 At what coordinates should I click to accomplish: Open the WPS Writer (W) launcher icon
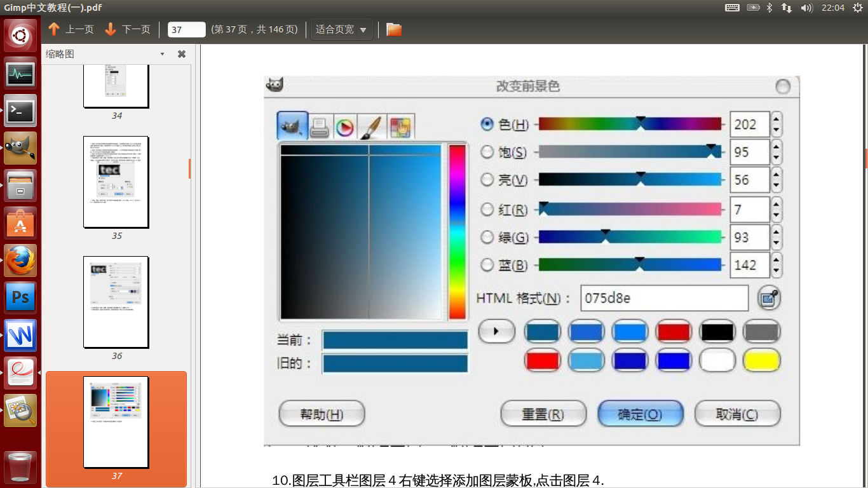20,335
